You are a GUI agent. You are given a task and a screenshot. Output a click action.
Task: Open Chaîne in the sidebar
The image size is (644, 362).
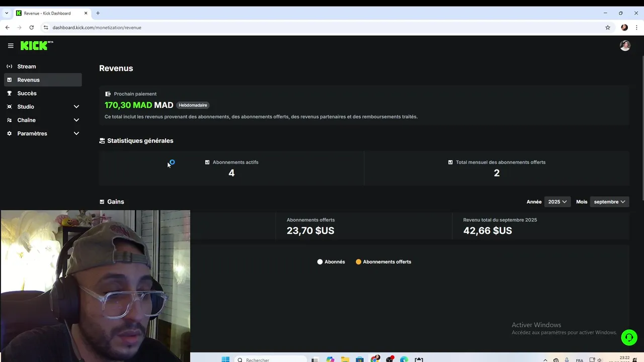(x=43, y=120)
